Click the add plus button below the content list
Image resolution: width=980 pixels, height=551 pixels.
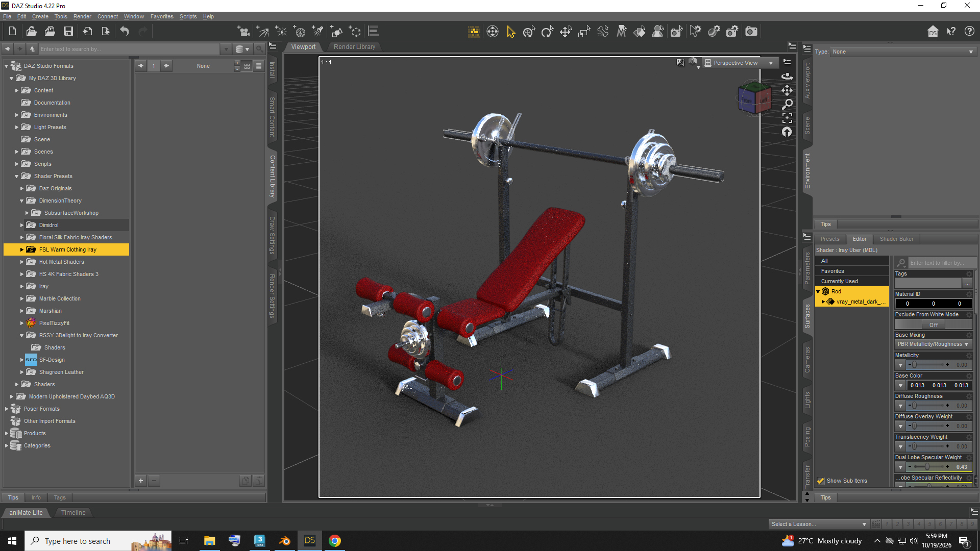[x=141, y=481]
